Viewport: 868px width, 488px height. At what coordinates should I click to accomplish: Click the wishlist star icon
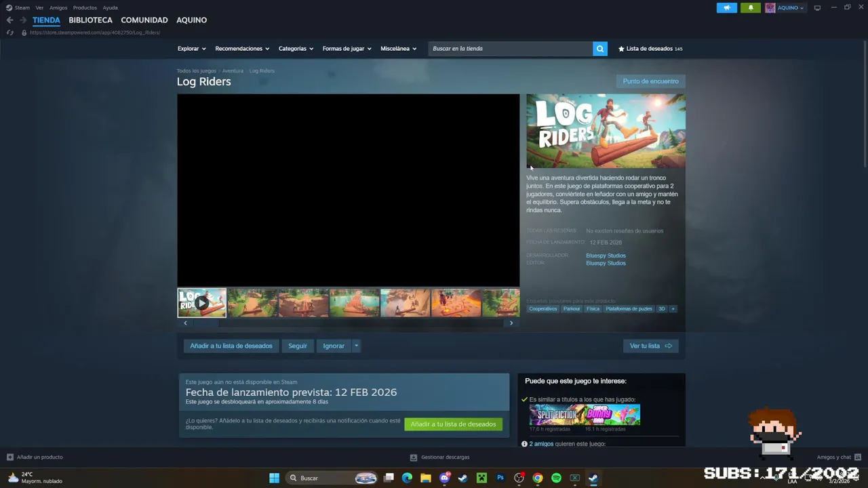click(x=621, y=49)
